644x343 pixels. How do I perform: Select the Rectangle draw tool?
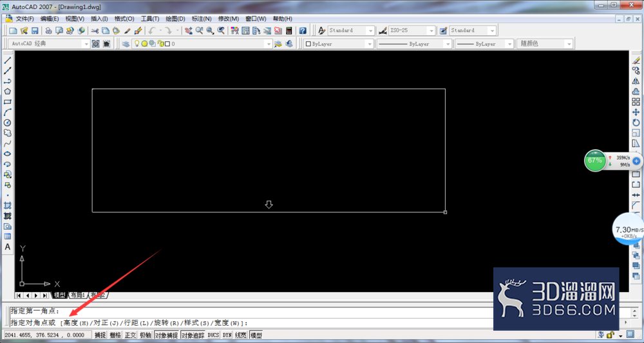(x=7, y=102)
